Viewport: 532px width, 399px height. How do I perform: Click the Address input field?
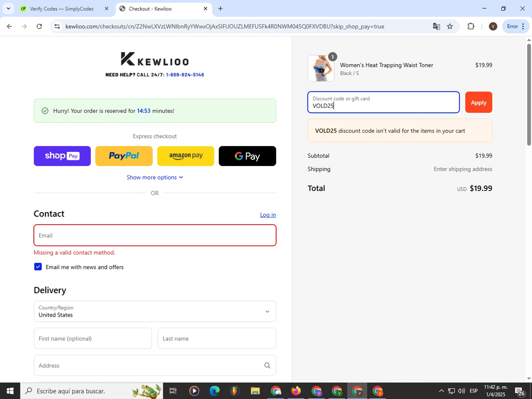pos(155,365)
